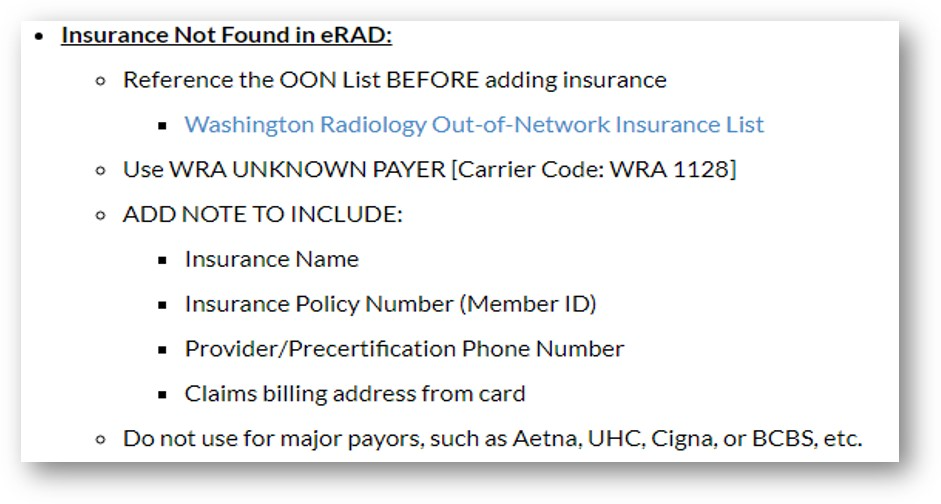
Task: Click the hollow bullet beside Do not use for major payors
Action: 101,440
